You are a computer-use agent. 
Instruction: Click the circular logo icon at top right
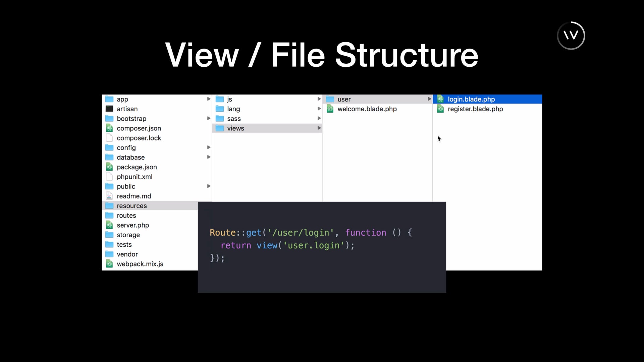tap(571, 36)
